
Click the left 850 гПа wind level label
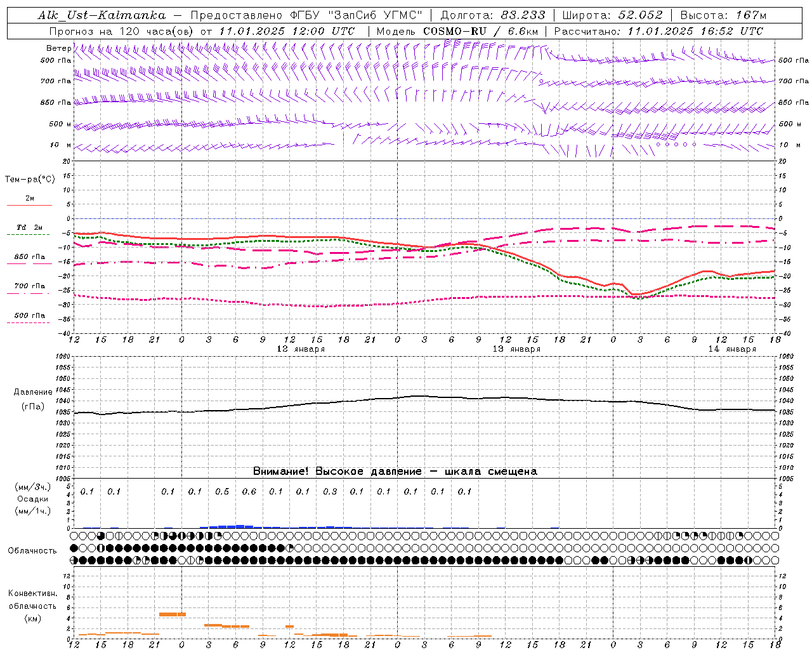coord(56,102)
